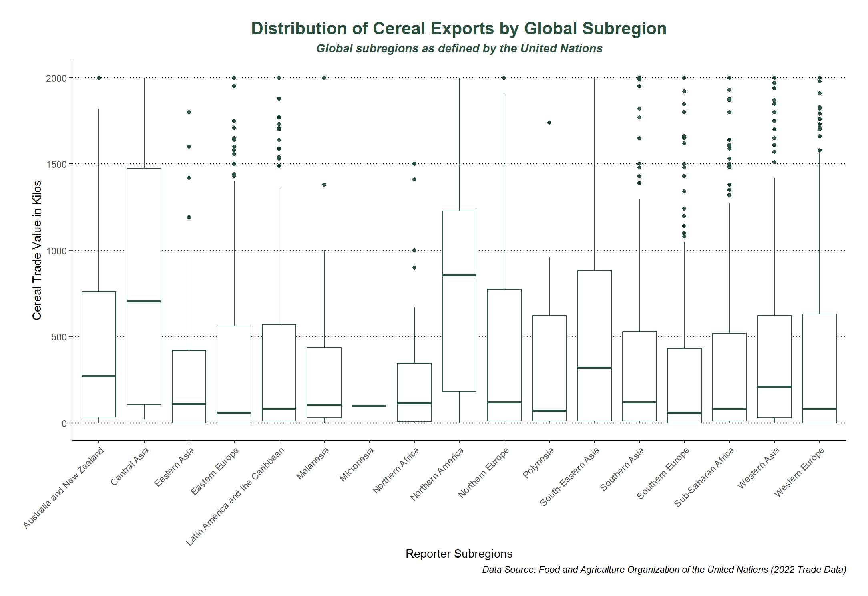868x596 pixels.
Task: Click the 'Central Asia' axis label
Action: coord(130,466)
